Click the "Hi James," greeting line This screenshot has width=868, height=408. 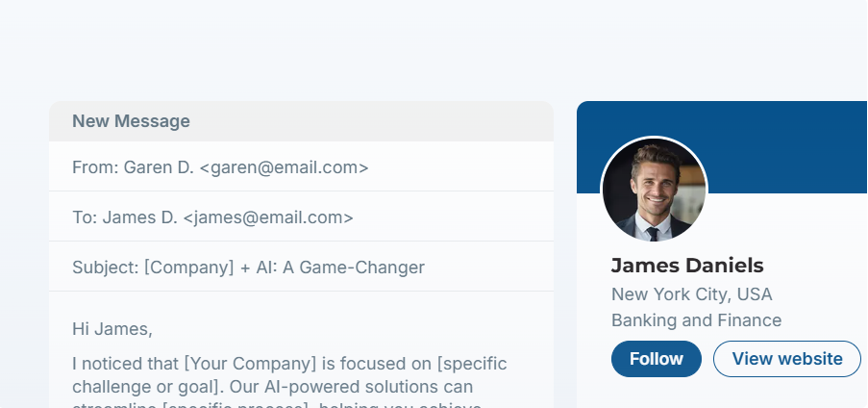point(112,329)
